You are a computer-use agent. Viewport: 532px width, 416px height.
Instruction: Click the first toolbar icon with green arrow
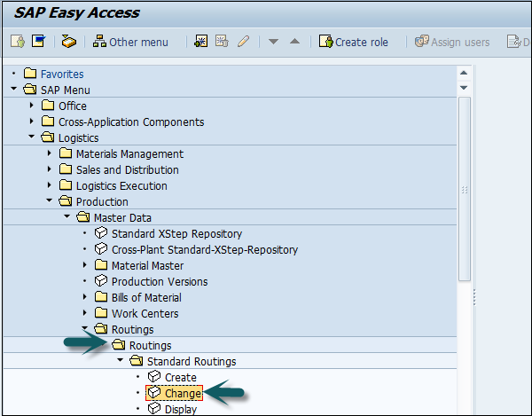click(18, 42)
